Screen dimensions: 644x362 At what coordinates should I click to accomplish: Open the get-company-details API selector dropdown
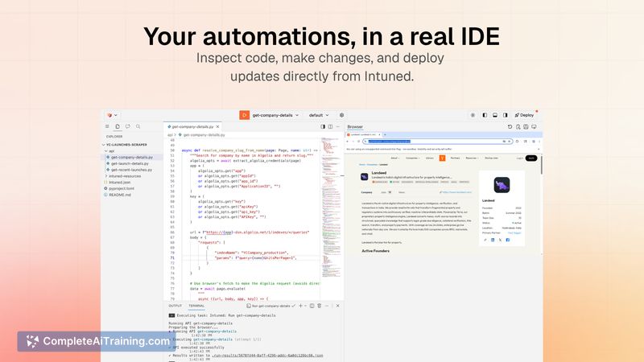tap(275, 115)
